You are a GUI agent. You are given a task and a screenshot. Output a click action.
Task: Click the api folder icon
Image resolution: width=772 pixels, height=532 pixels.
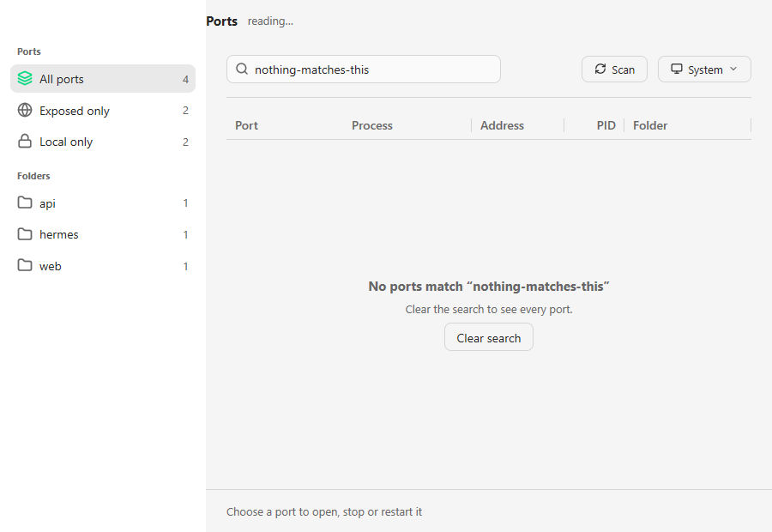pos(25,203)
